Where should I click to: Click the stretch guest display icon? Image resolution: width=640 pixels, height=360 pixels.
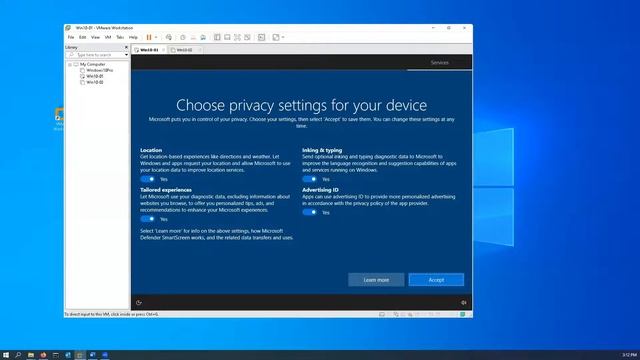276,37
